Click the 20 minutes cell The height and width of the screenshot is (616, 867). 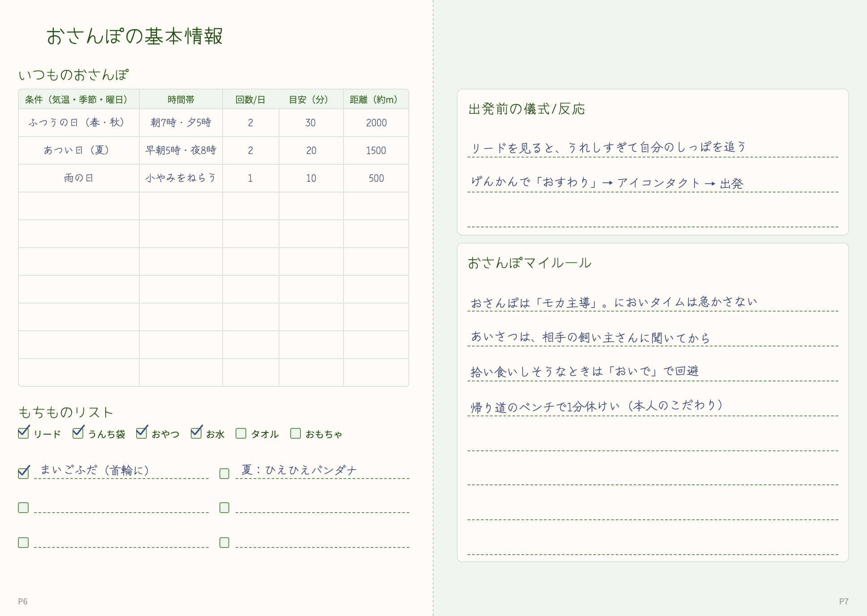311,150
